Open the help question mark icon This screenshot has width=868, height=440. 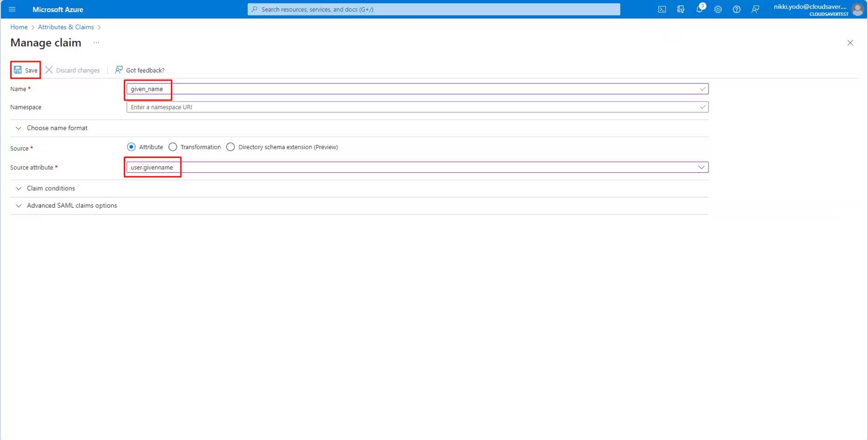click(736, 9)
